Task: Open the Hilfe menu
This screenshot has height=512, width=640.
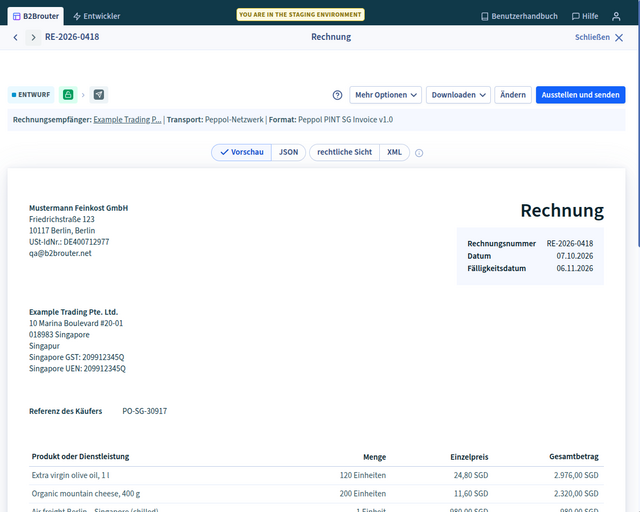Action: click(585, 16)
